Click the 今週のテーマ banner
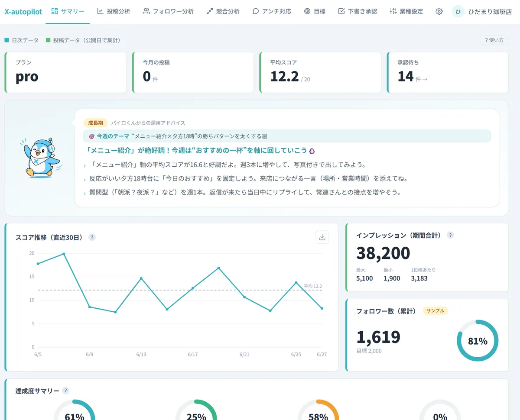 (287, 136)
